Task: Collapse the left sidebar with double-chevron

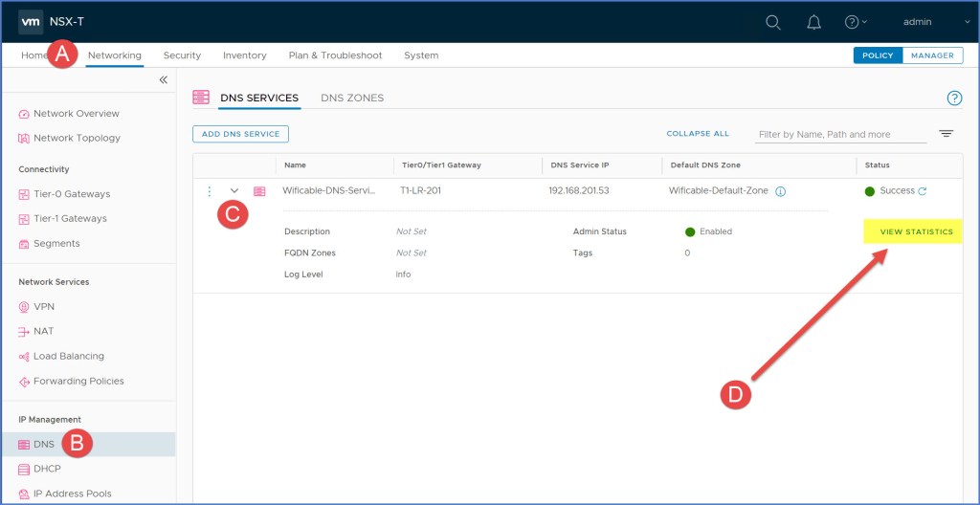Action: tap(164, 80)
